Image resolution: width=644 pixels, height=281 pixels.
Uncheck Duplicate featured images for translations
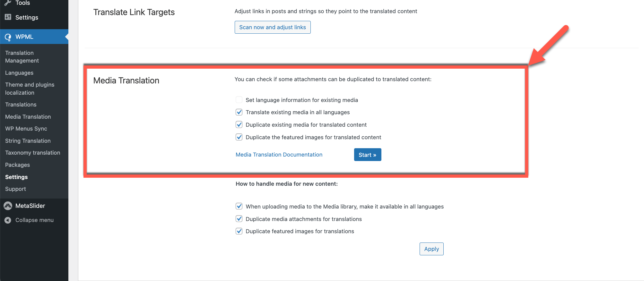point(239,231)
